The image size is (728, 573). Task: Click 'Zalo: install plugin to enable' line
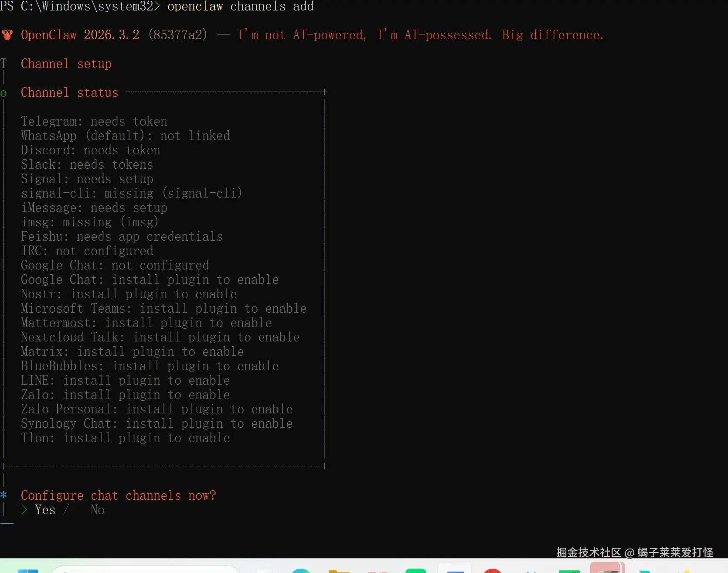pyautogui.click(x=126, y=395)
